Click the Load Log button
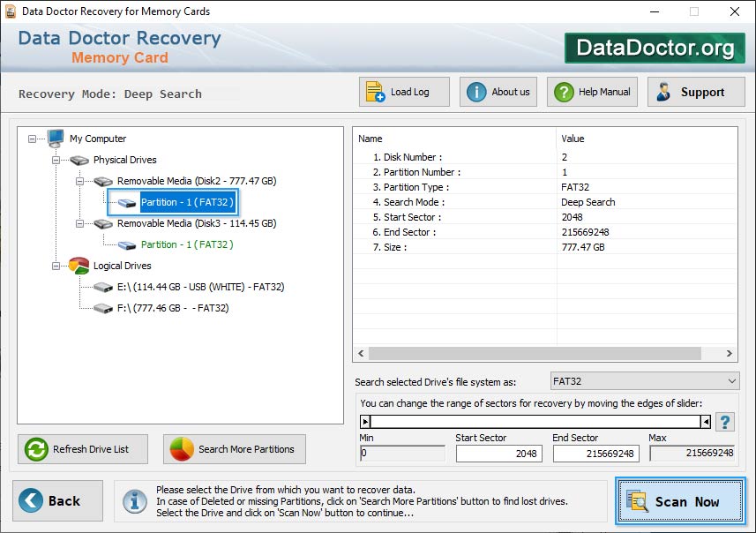This screenshot has width=756, height=533. click(x=404, y=92)
